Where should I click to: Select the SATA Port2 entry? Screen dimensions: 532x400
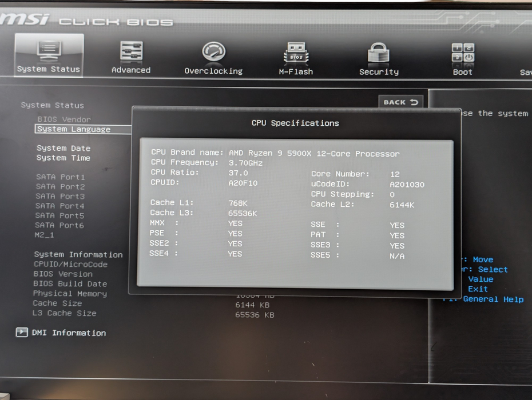pyautogui.click(x=61, y=187)
